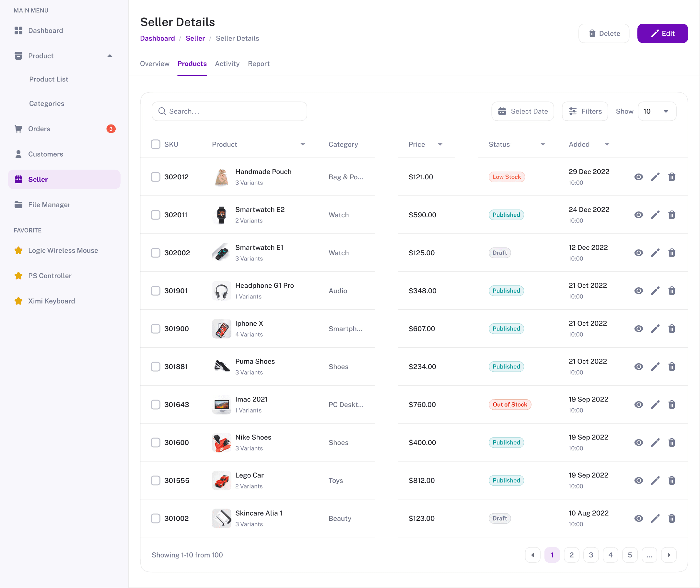
Task: Click the Ximi Keyboard star favorite
Action: point(19,301)
